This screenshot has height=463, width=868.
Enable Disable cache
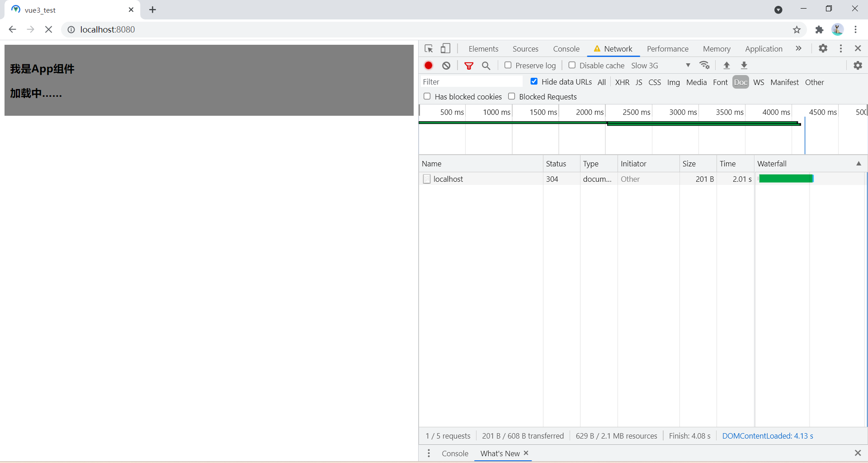coord(572,65)
